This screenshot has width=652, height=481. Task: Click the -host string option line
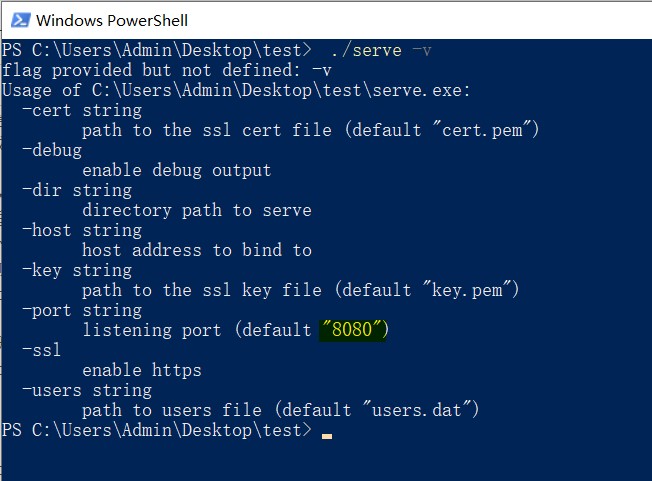(82, 230)
